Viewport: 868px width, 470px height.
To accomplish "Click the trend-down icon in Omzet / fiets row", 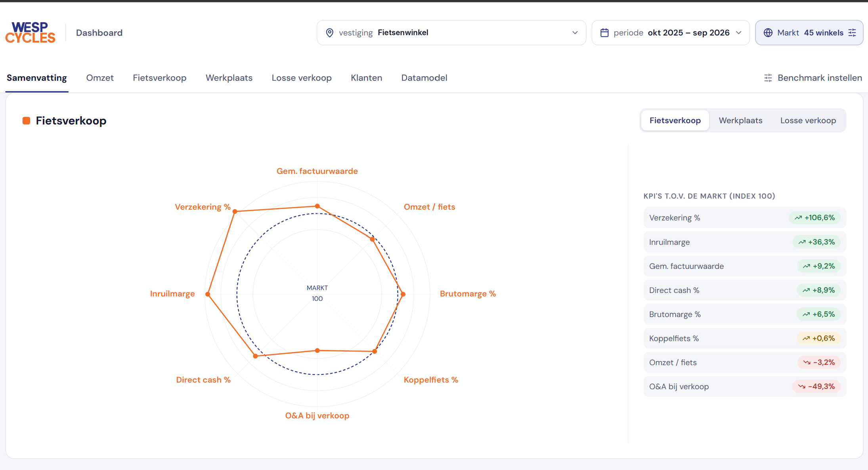I will click(807, 363).
